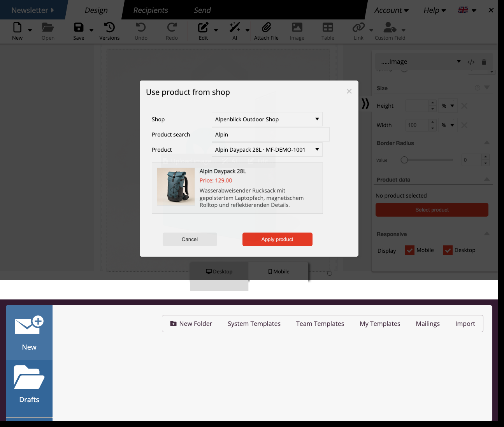Click the Open folder toolbar icon
The height and width of the screenshot is (427, 504).
[48, 27]
